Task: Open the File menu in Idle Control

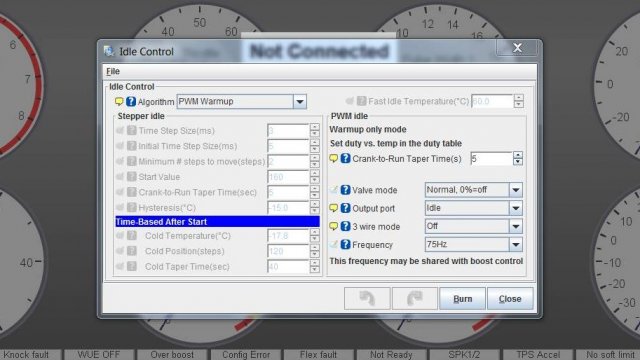Action: point(113,71)
